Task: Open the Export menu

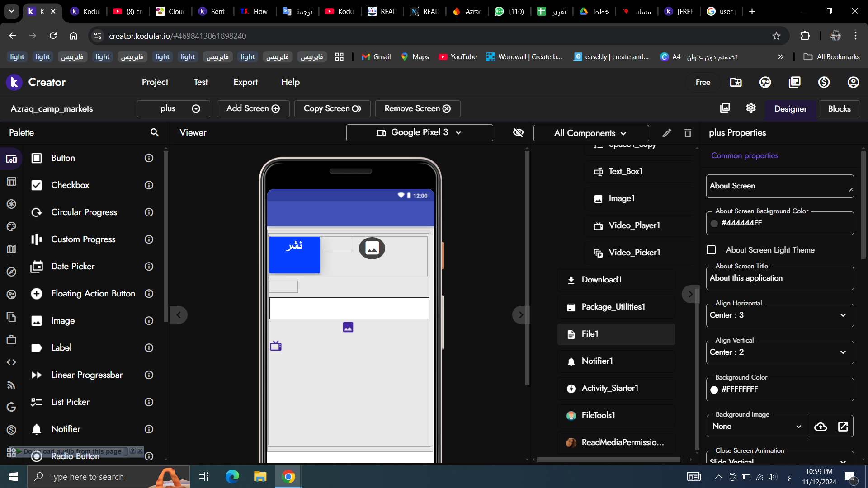Action: (x=245, y=82)
